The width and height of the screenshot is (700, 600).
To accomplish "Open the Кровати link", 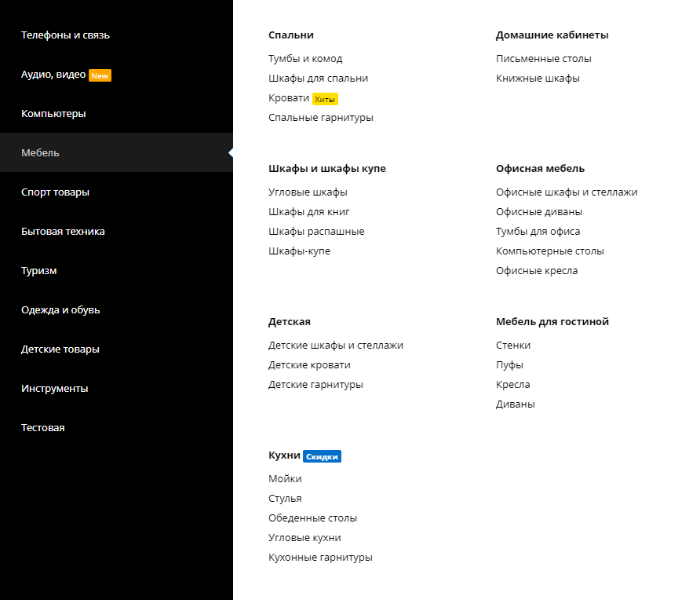I will pos(288,98).
